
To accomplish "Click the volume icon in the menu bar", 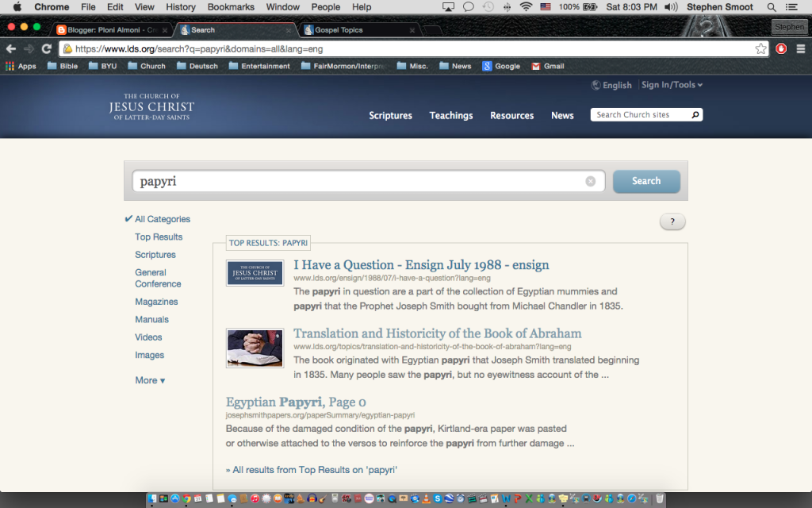I will [x=671, y=7].
